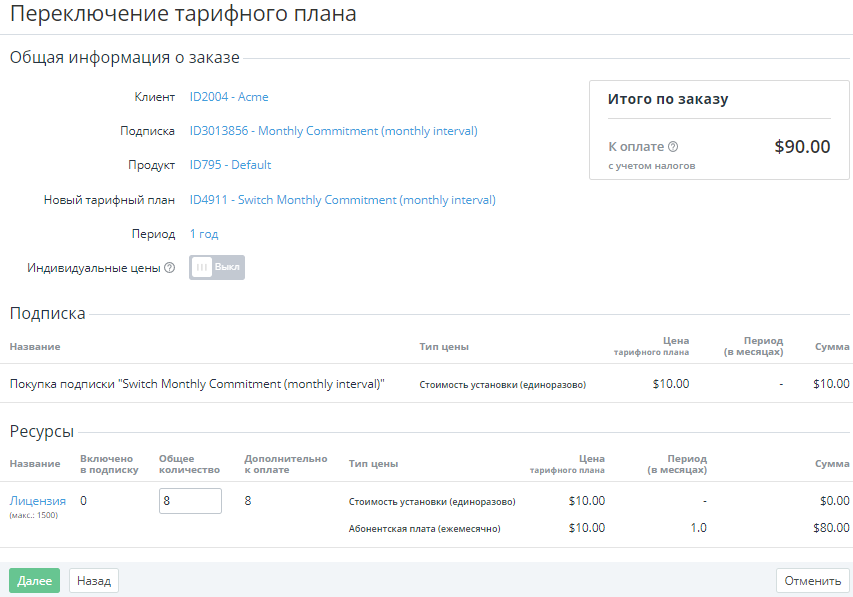Click the Покупка подписки row name
The height and width of the screenshot is (597, 853).
pos(197,383)
